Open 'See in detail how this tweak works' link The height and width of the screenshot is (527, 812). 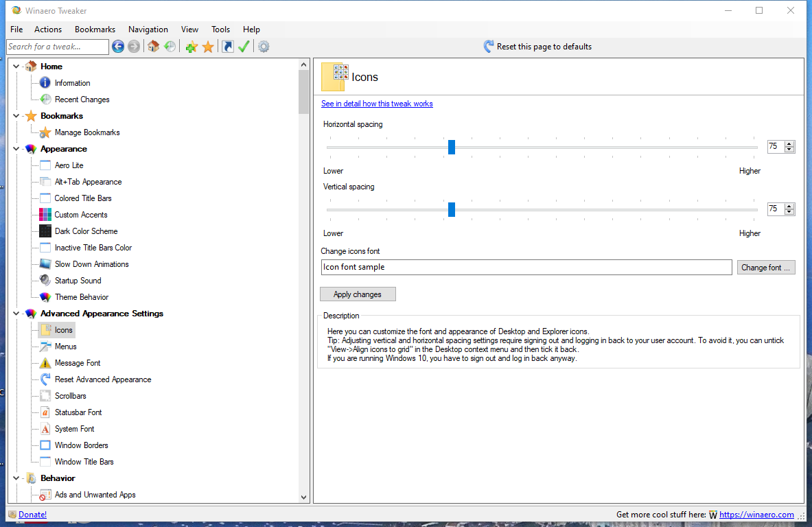click(377, 104)
